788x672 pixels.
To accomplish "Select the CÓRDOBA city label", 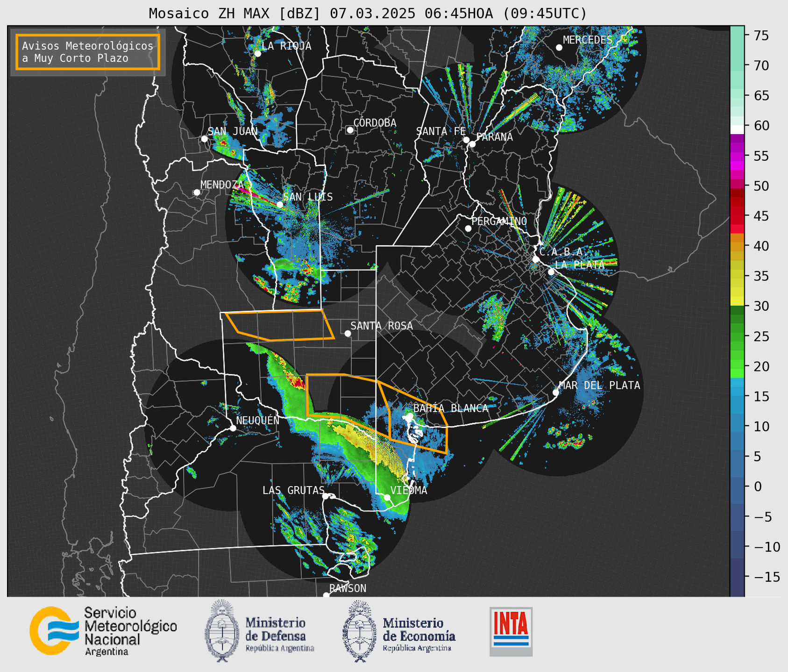I will (x=375, y=122).
